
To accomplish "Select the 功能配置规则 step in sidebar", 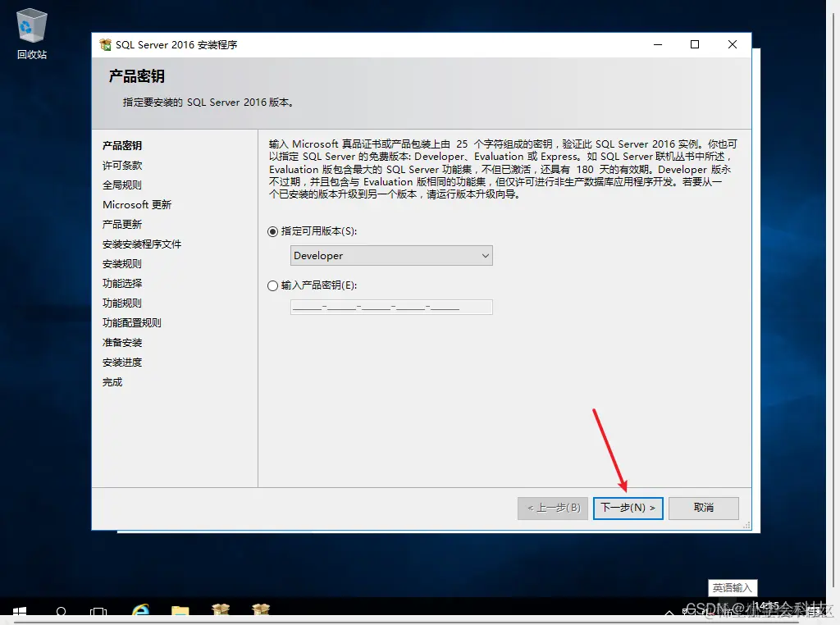I will coord(132,323).
